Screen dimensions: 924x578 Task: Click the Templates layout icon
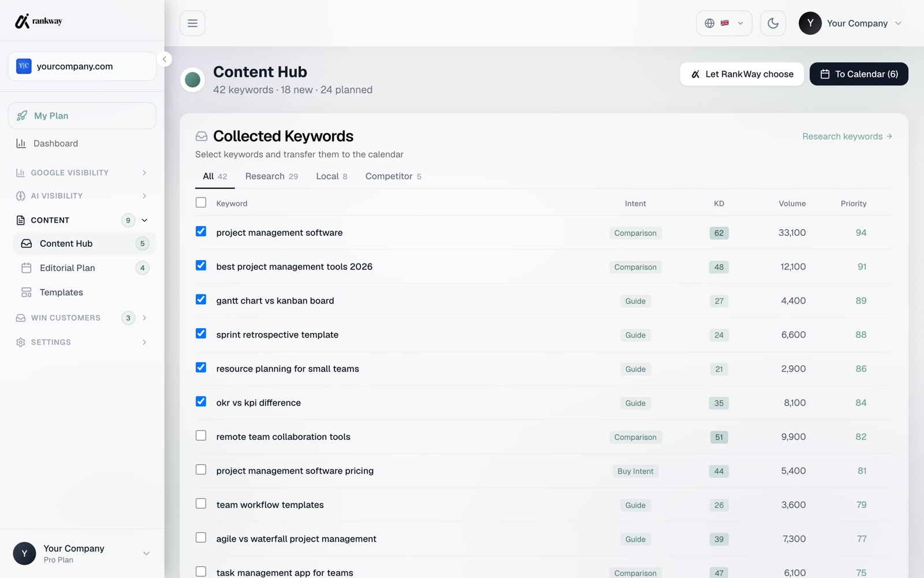(x=27, y=292)
